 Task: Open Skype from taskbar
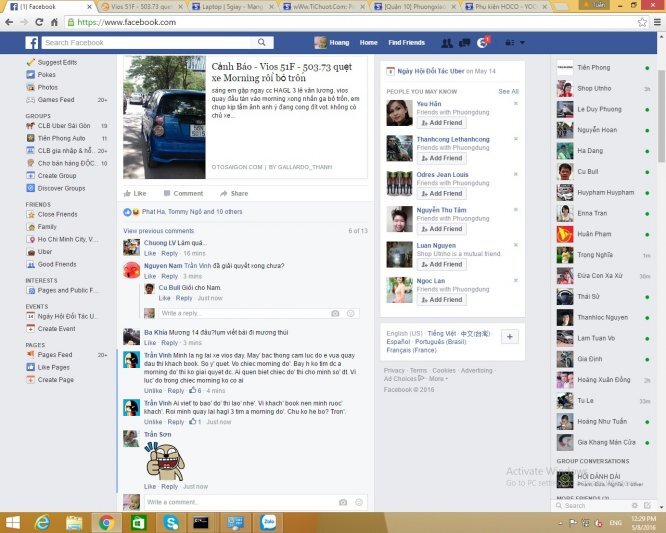point(170,522)
